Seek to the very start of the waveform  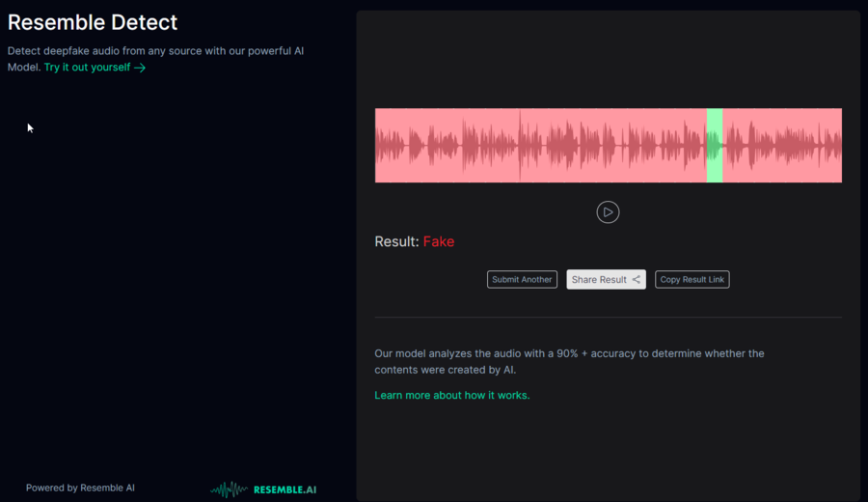[377, 145]
